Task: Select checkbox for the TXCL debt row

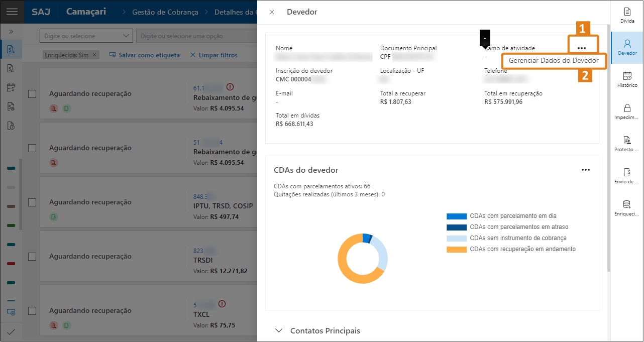Action: pyautogui.click(x=32, y=311)
